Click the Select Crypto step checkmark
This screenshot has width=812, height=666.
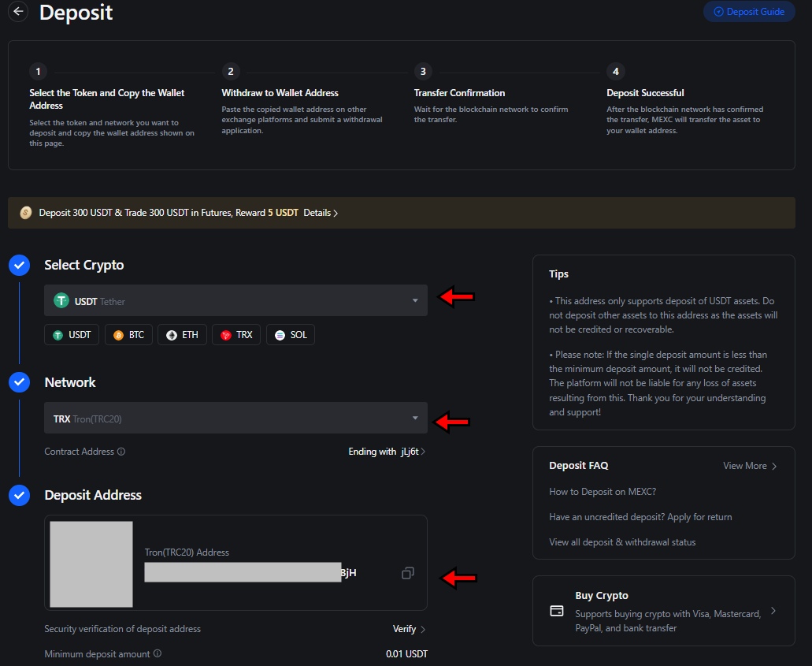coord(19,265)
